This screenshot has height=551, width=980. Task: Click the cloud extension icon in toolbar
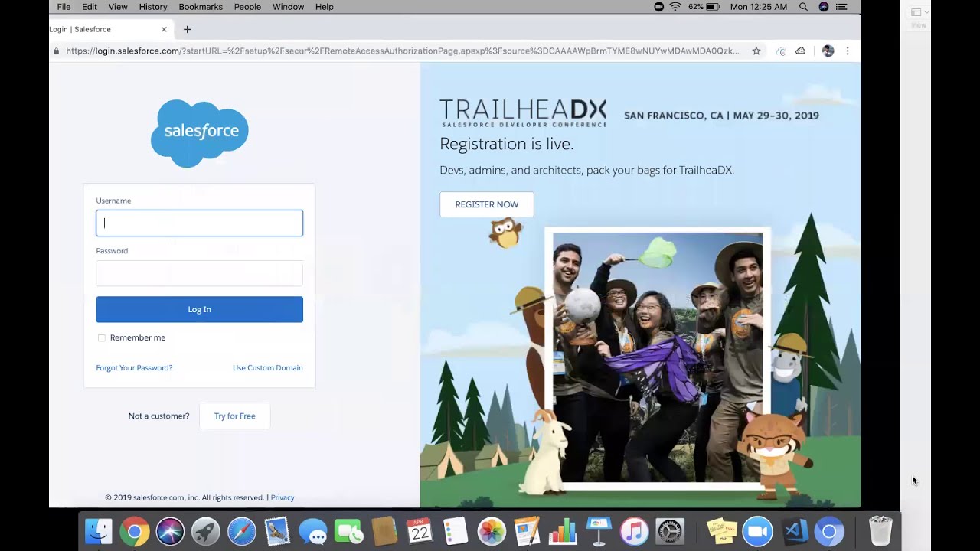[801, 51]
